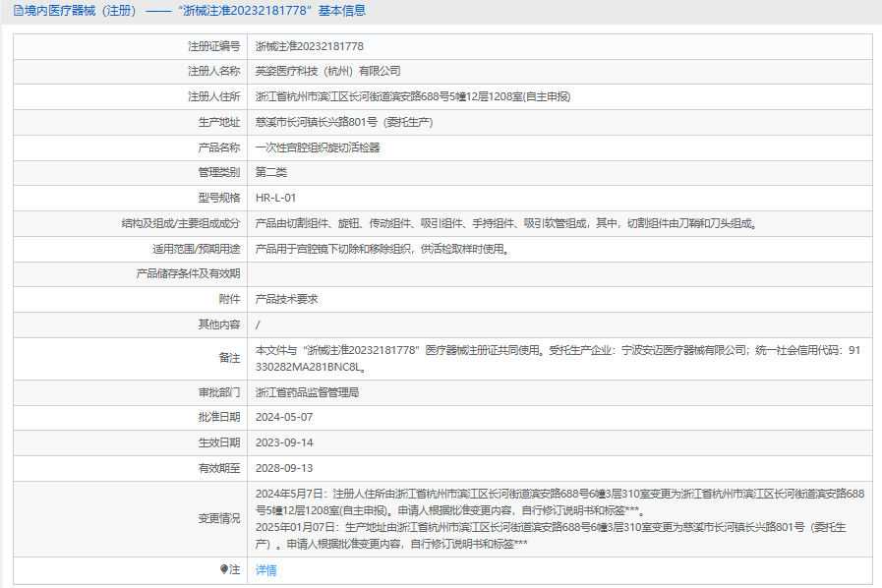Click the 批准日期 label

tap(219, 417)
